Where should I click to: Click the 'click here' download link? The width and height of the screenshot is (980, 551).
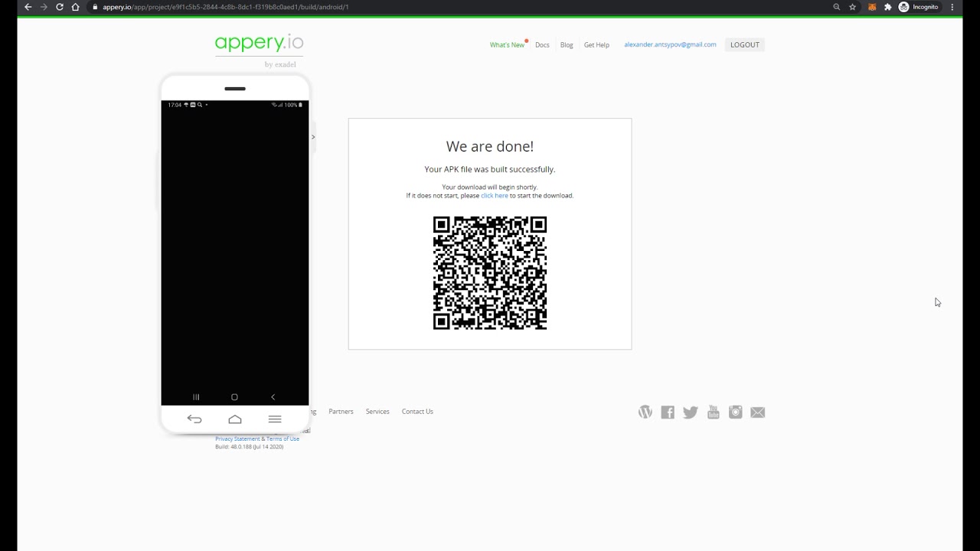(x=495, y=196)
